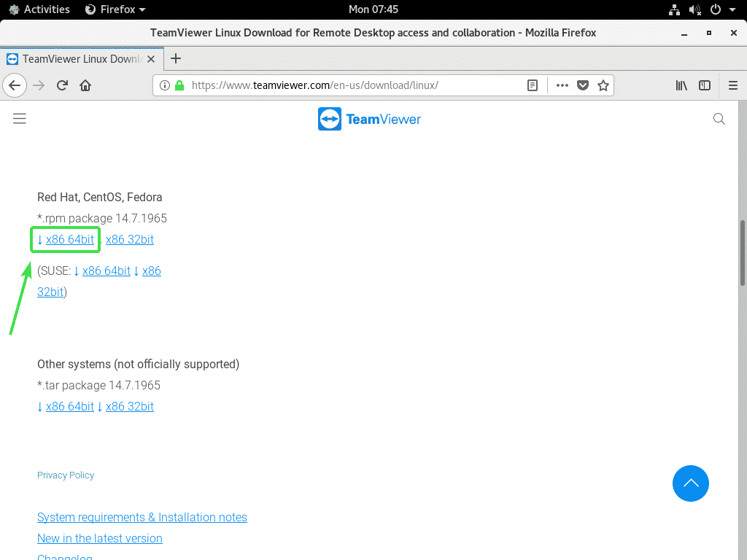Click the TeamViewer logo
This screenshot has height=560, width=747.
point(369,119)
